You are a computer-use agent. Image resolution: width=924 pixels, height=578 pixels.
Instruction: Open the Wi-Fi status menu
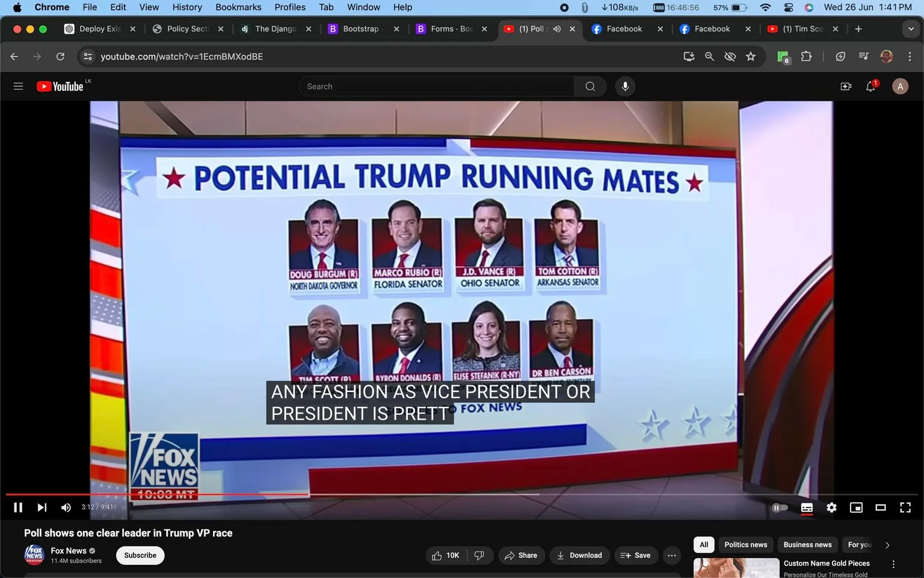click(765, 7)
